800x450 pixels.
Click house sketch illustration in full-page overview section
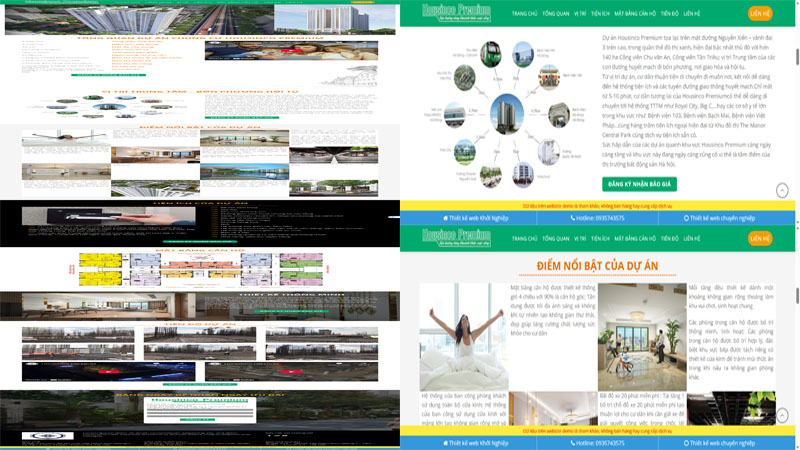(x=349, y=76)
